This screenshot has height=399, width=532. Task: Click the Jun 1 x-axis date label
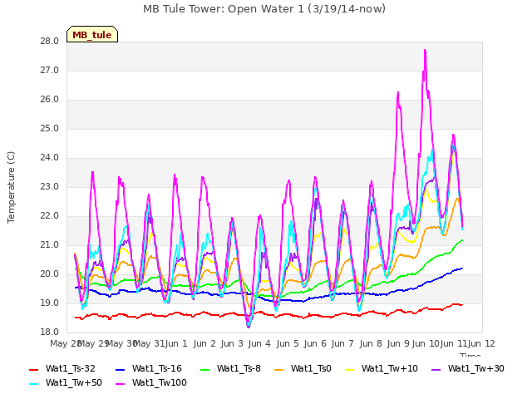point(177,343)
